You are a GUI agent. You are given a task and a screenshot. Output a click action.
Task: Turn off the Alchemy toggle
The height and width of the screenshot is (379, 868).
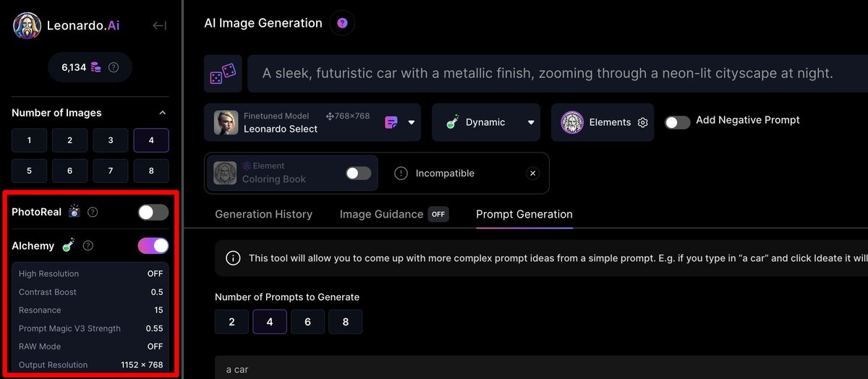(153, 246)
